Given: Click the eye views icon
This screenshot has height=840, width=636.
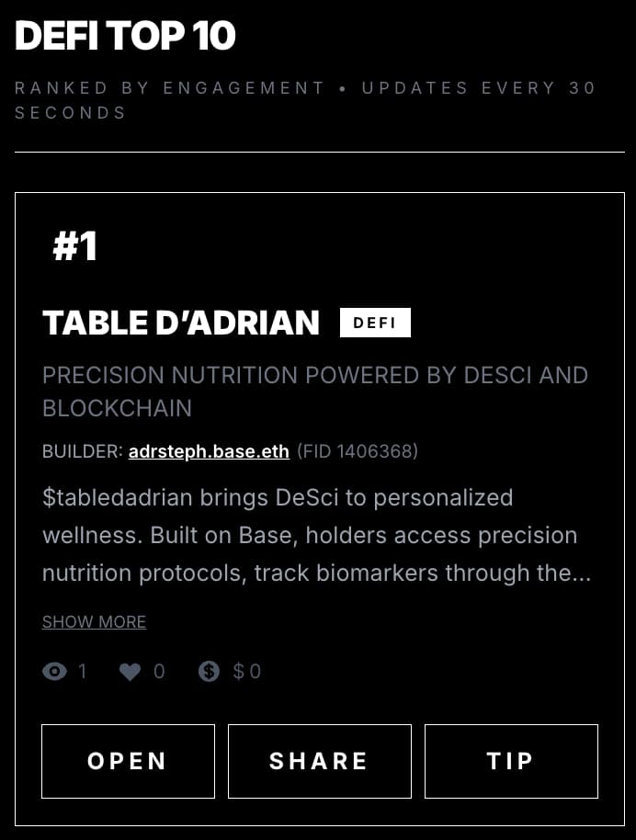Looking at the screenshot, I should click(54, 672).
